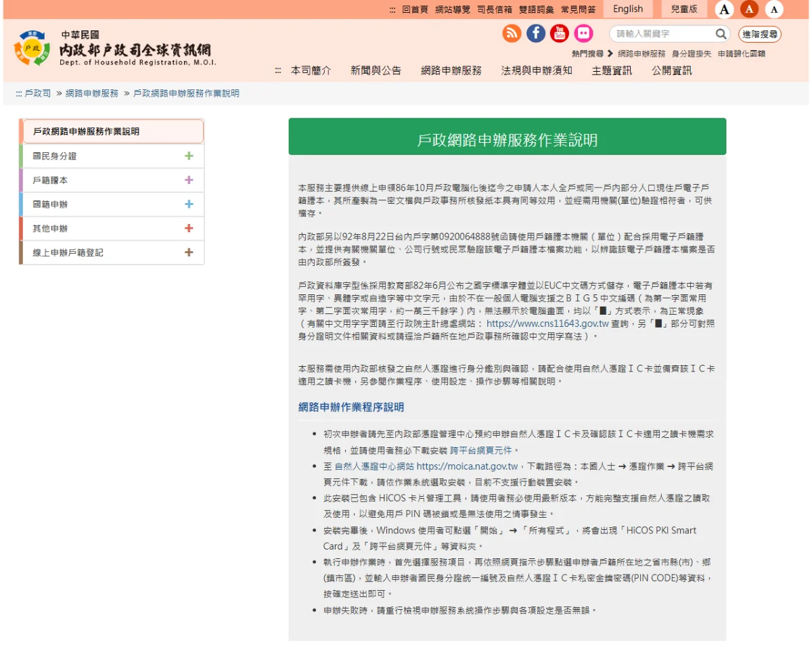Open the 常見問答 FAQ link
The width and height of the screenshot is (812, 647).
point(579,9)
